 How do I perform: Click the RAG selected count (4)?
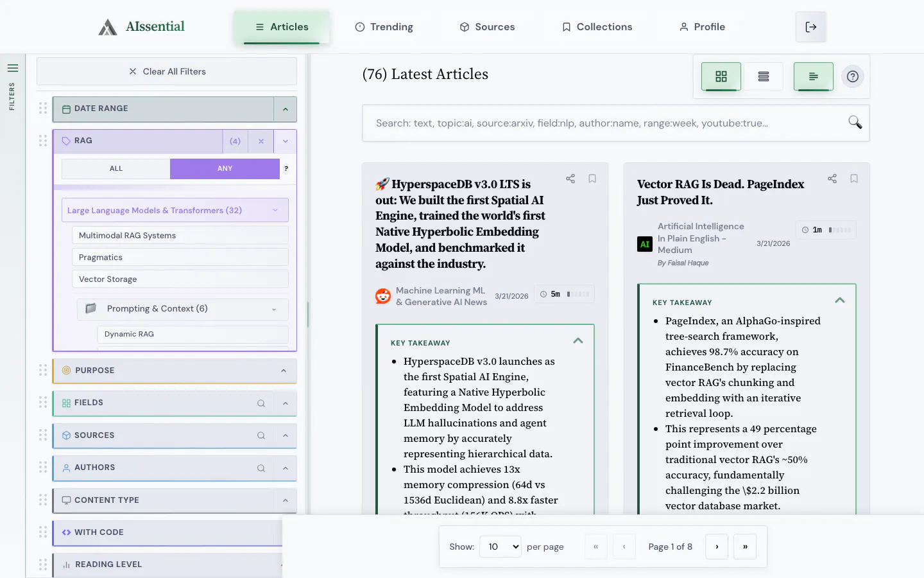[x=235, y=141]
